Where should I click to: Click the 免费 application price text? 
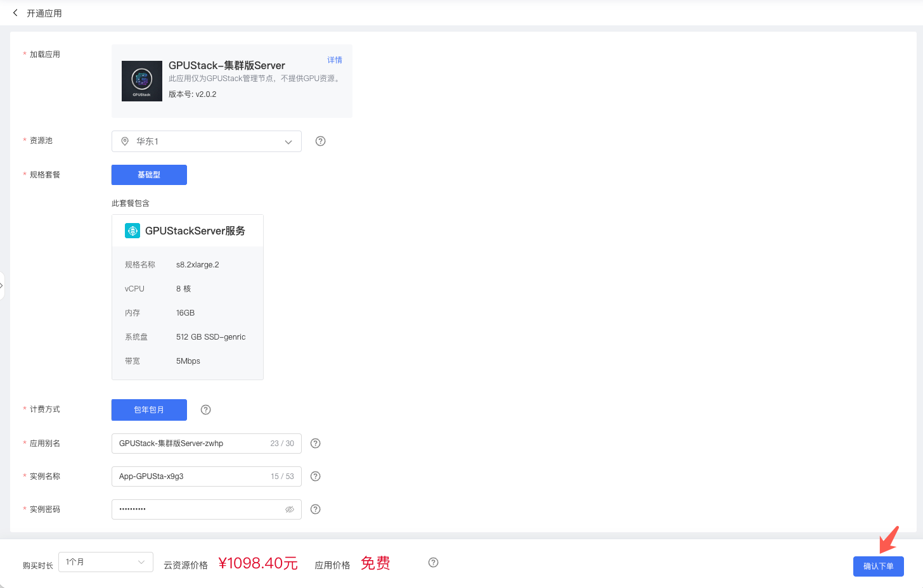pyautogui.click(x=375, y=563)
